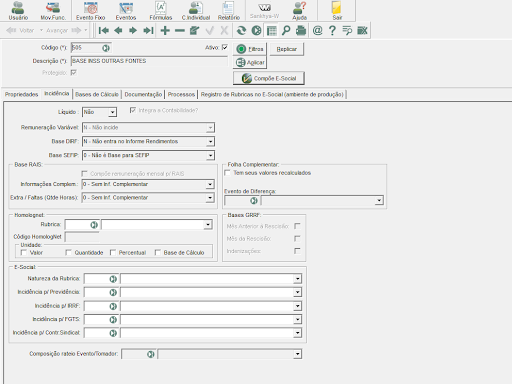
Task: Check the Valor unit checkbox
Action: [x=24, y=252]
